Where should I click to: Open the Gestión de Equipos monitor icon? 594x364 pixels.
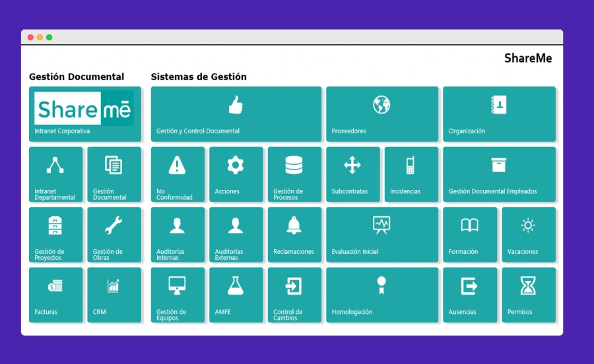click(177, 286)
